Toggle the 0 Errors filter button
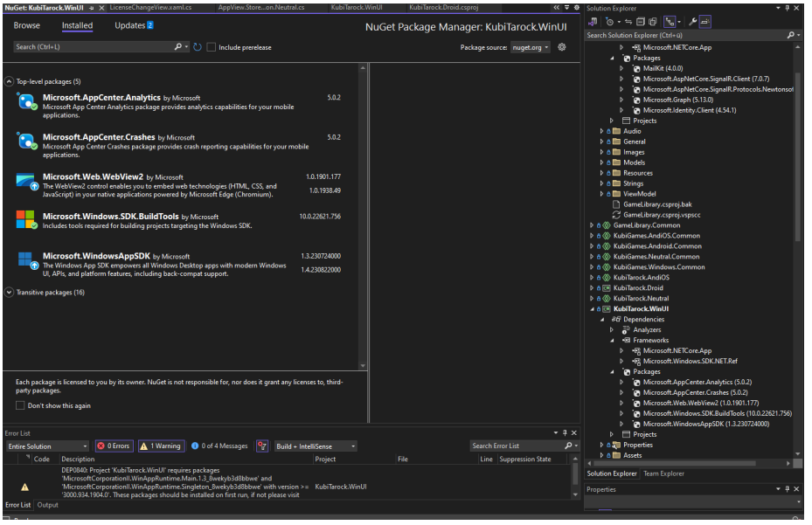The height and width of the screenshot is (525, 812). pyautogui.click(x=115, y=446)
